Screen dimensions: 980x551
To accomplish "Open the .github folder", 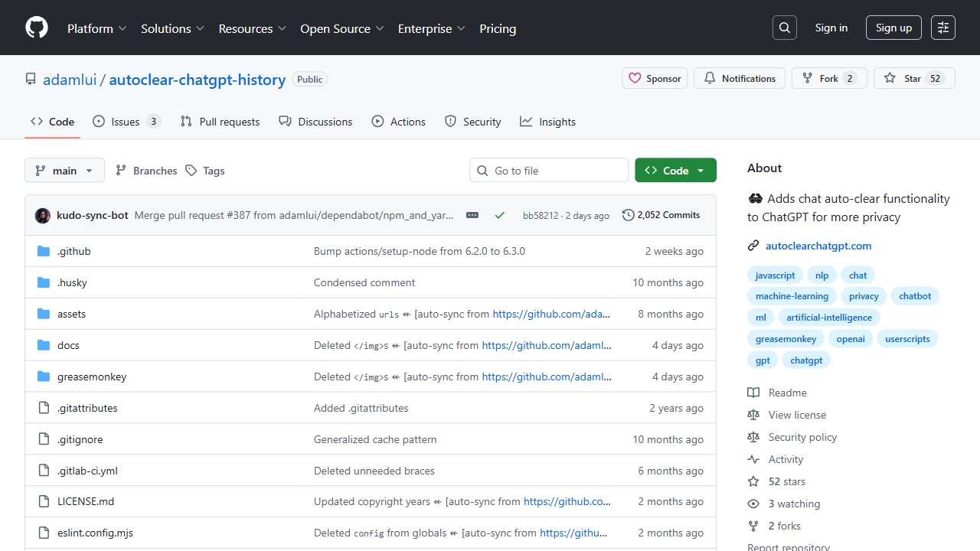I will [73, 251].
